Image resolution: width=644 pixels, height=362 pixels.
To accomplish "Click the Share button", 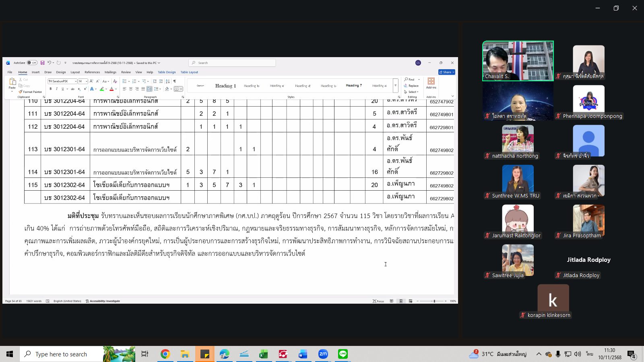I will pos(446,72).
